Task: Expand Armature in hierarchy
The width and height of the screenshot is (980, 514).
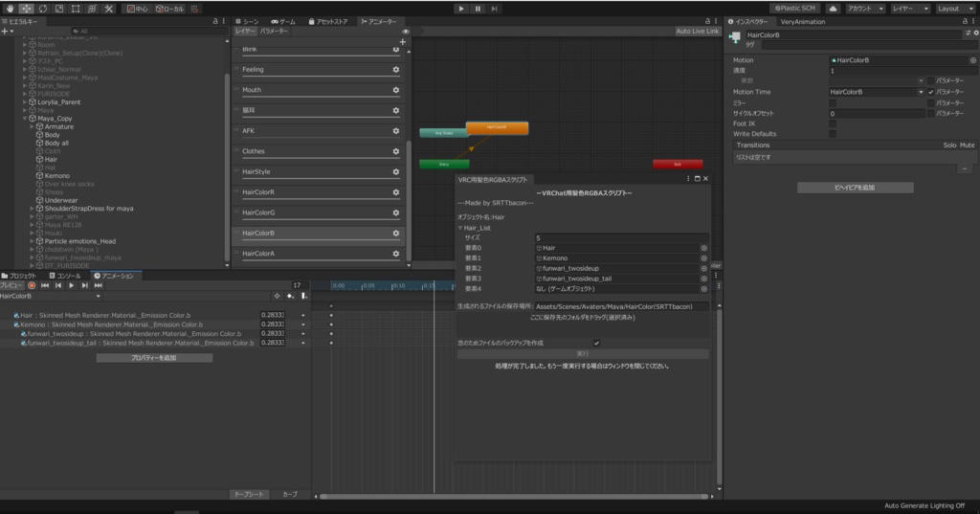Action: tap(32, 126)
